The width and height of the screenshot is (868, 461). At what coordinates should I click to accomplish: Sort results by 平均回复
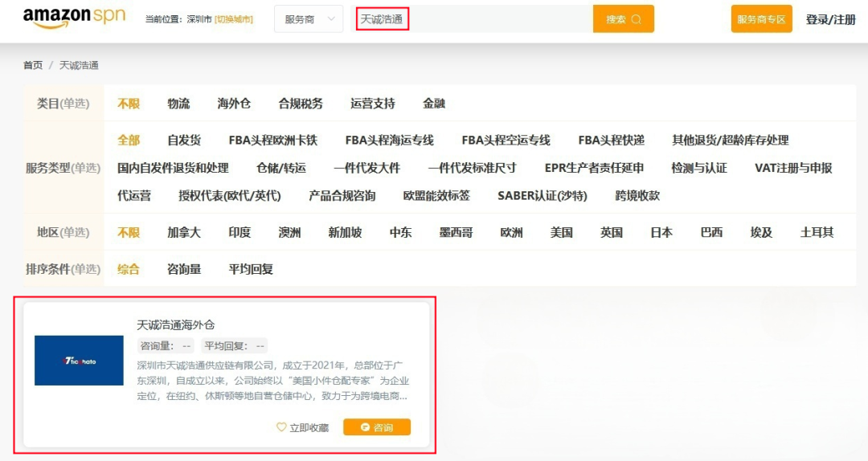[251, 270]
